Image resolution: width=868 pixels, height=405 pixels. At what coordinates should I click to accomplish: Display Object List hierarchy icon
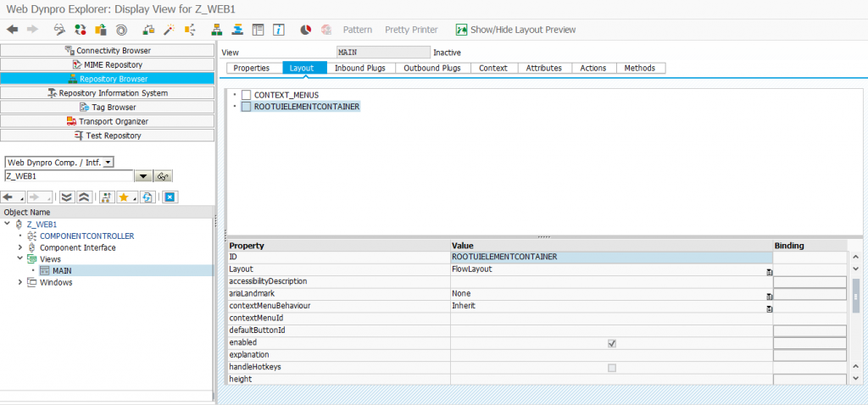(x=217, y=30)
